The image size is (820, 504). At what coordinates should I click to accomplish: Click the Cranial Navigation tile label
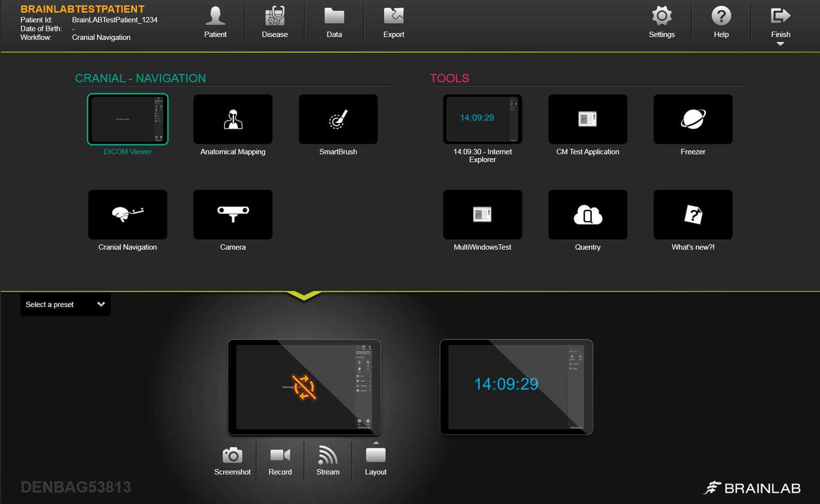click(128, 247)
